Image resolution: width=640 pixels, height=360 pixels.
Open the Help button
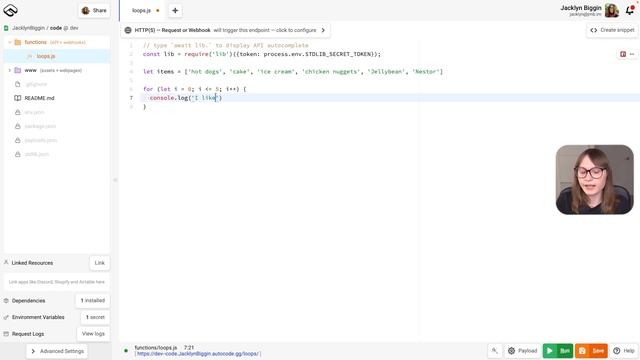[x=624, y=351]
